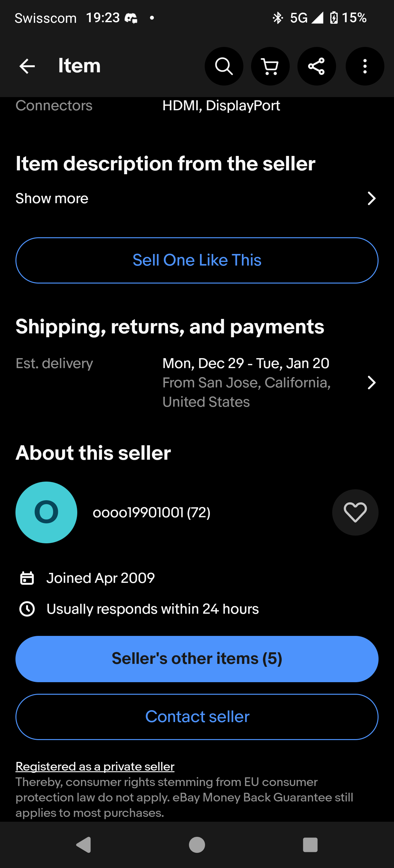Screen dimensions: 394x868
Task: Share this item listing
Action: pos(316,66)
